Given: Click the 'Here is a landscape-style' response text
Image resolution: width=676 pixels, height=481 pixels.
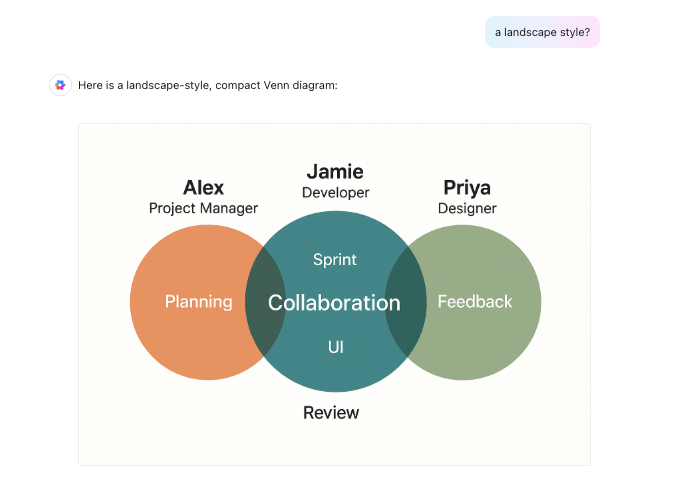Looking at the screenshot, I should pyautogui.click(x=208, y=85).
